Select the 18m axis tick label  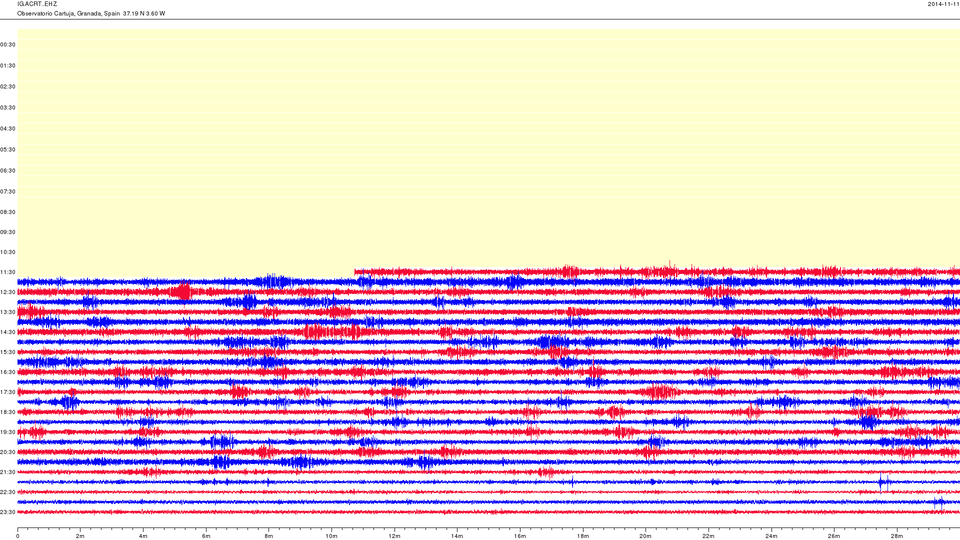pos(582,536)
